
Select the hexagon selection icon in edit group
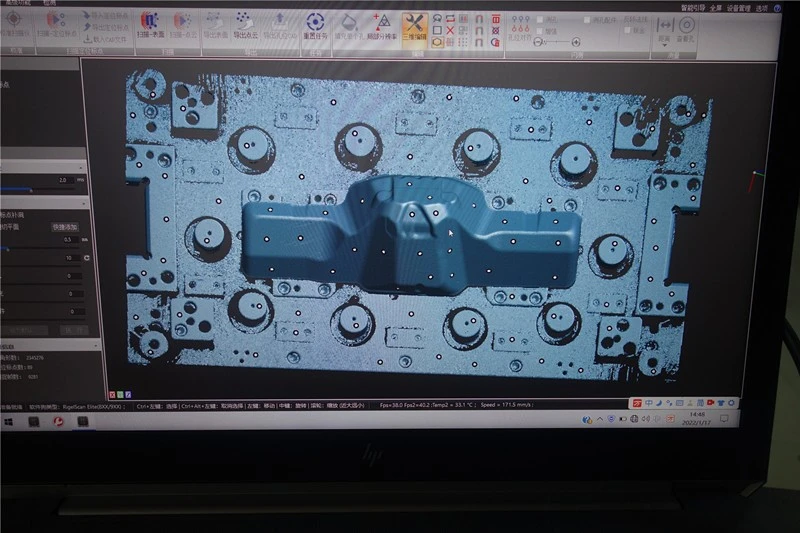click(x=437, y=43)
